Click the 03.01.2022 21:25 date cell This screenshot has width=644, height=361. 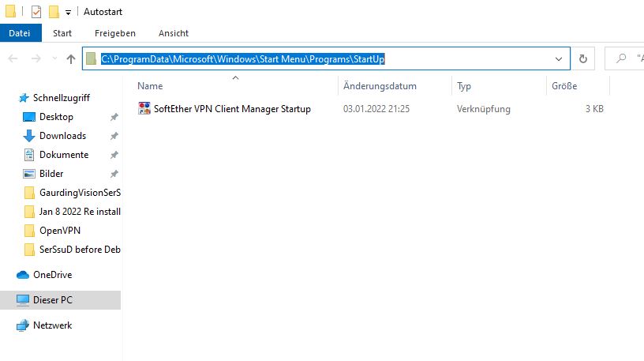(376, 109)
